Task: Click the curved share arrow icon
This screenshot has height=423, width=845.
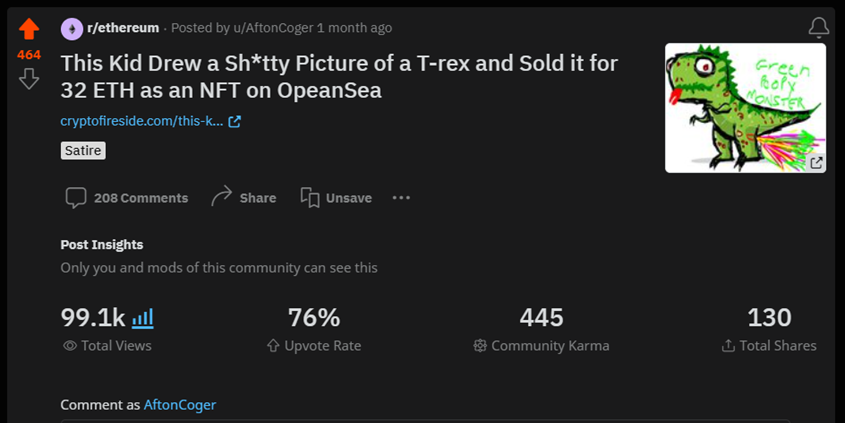Action: click(x=221, y=197)
